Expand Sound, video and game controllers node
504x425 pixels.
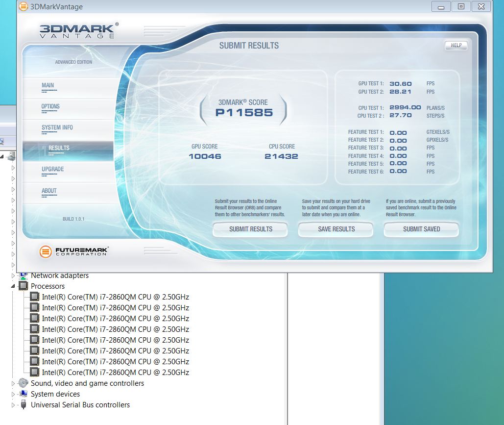tap(13, 383)
